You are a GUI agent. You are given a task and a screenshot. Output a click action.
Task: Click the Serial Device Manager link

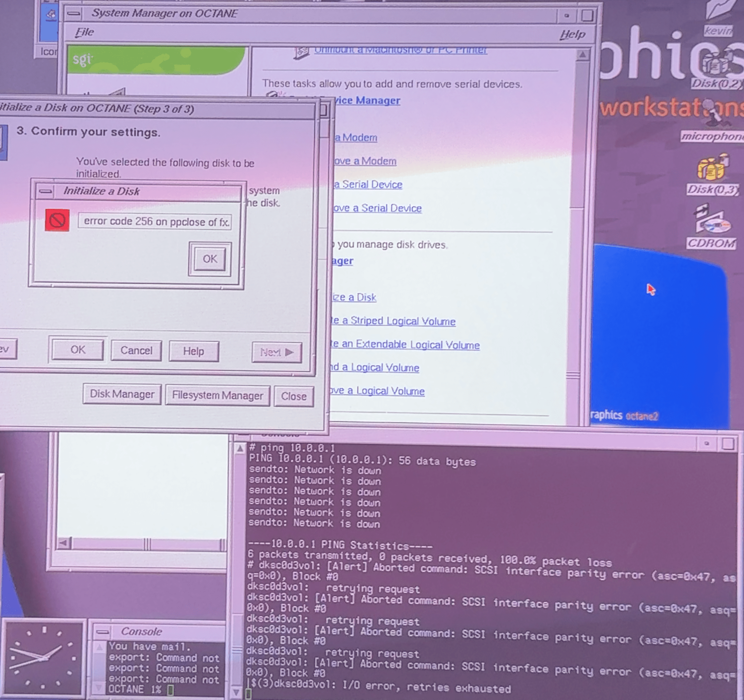[367, 100]
